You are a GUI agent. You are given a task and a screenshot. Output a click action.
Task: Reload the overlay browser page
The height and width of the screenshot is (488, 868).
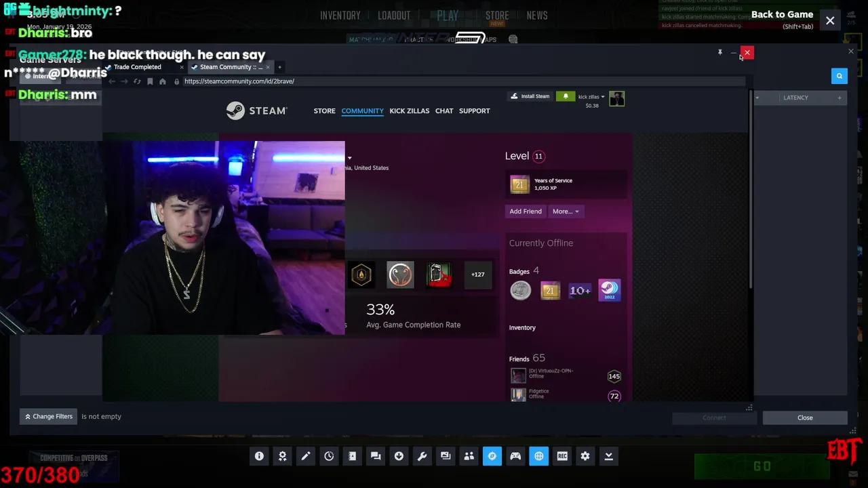tap(137, 81)
